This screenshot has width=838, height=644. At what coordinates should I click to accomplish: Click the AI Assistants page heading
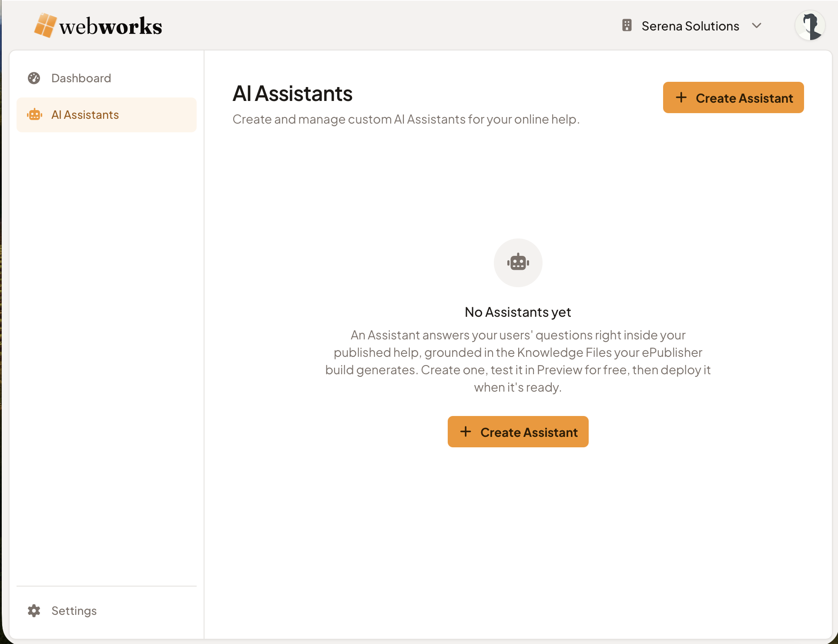292,94
